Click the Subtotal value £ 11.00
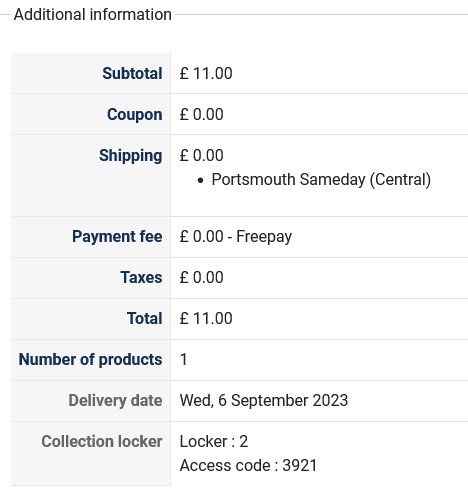This screenshot has height=493, width=468. point(206,73)
